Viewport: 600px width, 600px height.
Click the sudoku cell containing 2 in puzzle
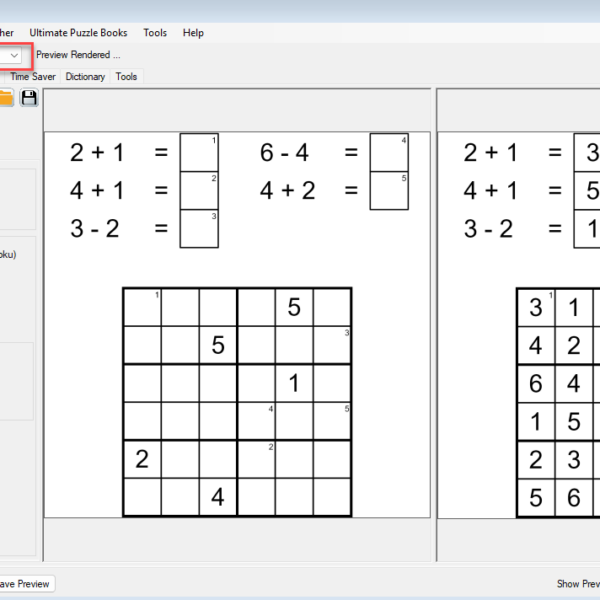(142, 459)
